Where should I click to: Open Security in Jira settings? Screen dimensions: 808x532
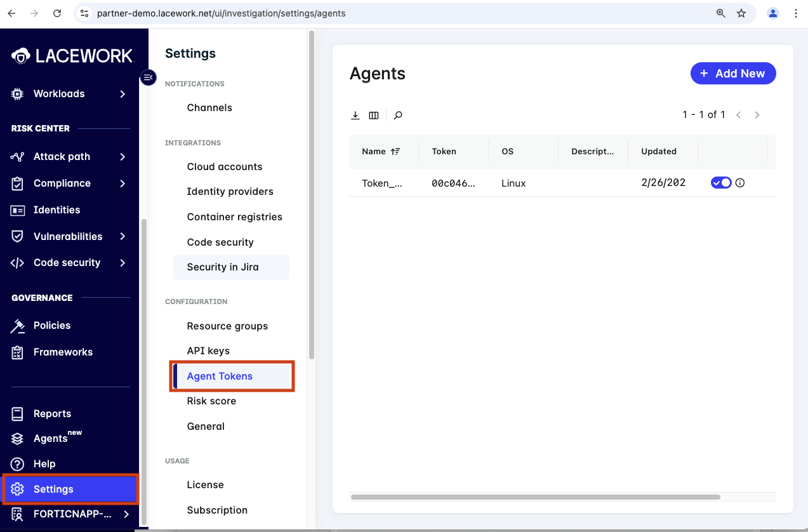tap(231, 267)
